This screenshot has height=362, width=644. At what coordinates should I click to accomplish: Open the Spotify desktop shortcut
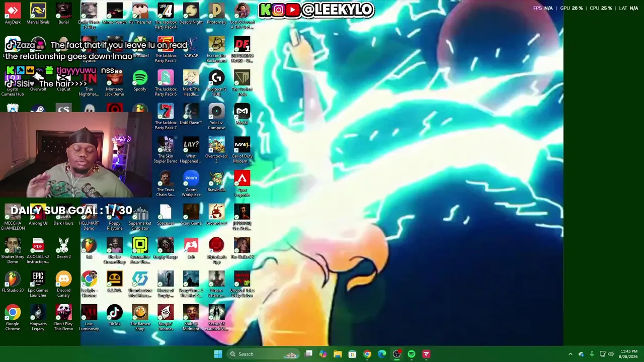pos(140,81)
